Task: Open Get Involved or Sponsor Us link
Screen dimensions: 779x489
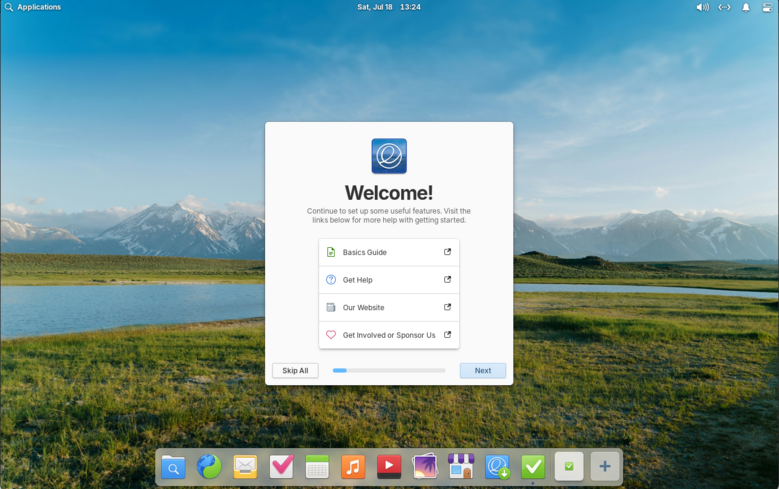Action: tap(389, 335)
